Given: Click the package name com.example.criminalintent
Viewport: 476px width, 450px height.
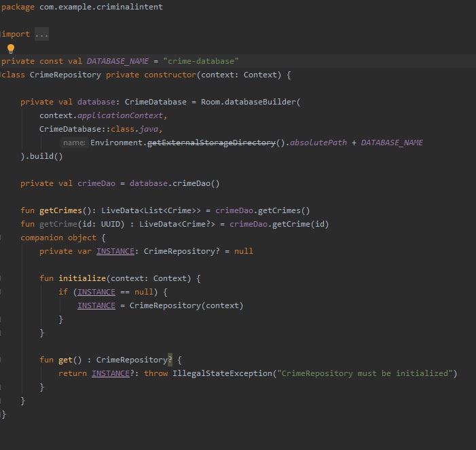Looking at the screenshot, I should [101, 7].
